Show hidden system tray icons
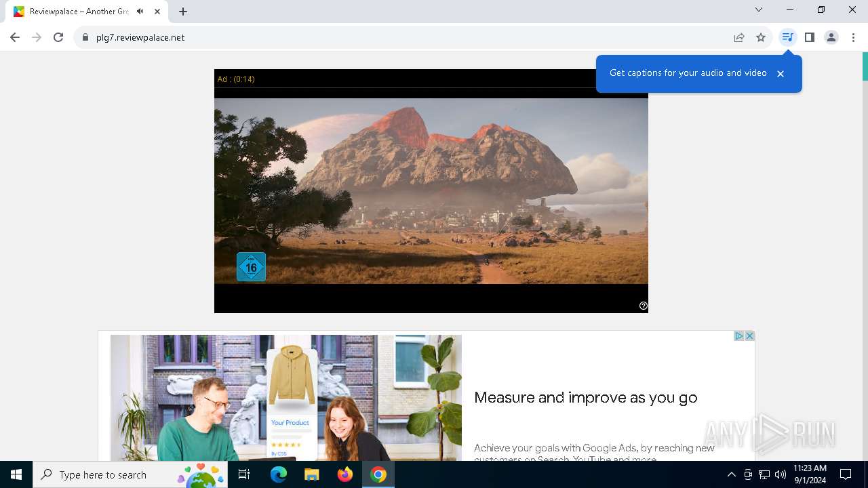Screen dimensions: 868x488 pos(731,474)
